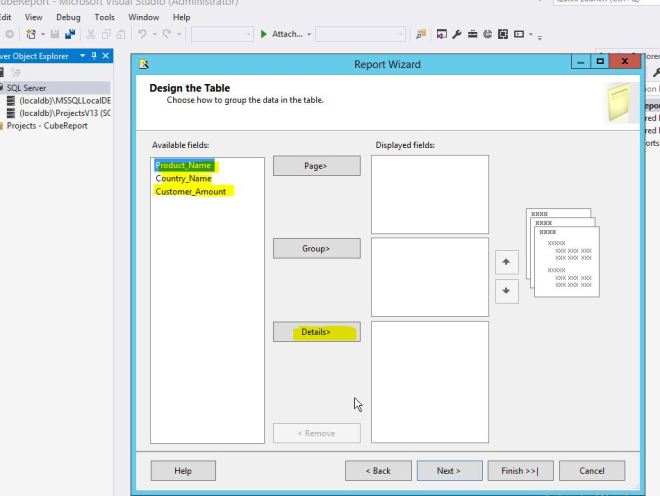Move field down with down arrow button
660x496 pixels.
[507, 291]
